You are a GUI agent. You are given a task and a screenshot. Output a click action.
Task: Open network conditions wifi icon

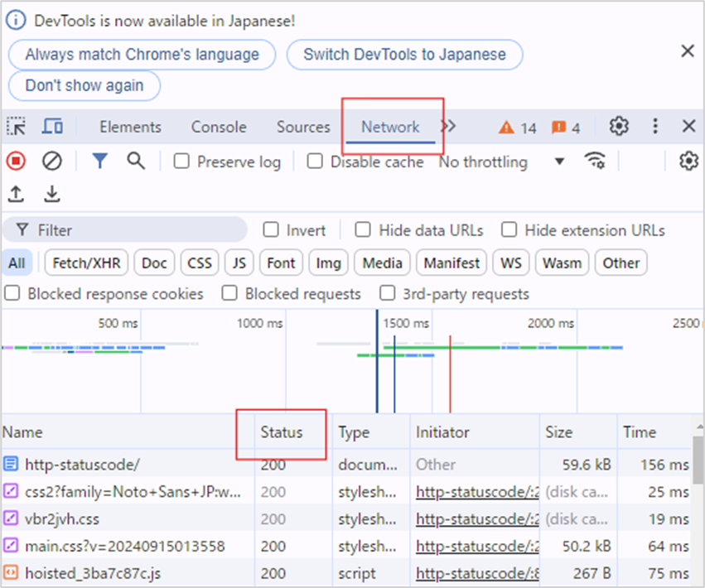tap(594, 161)
